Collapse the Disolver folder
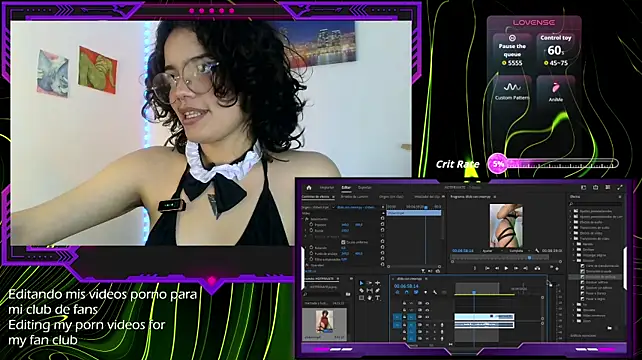Image resolution: width=642 pixels, height=360 pixels. [574, 260]
